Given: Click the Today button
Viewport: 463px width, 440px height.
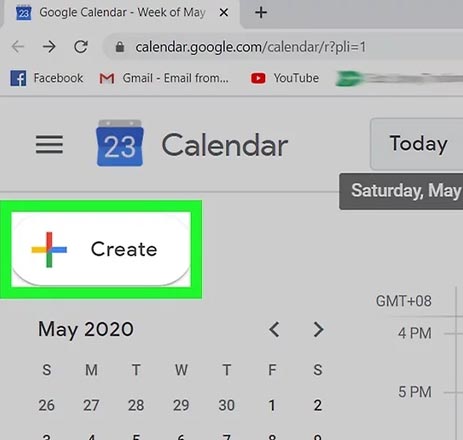Looking at the screenshot, I should (417, 144).
